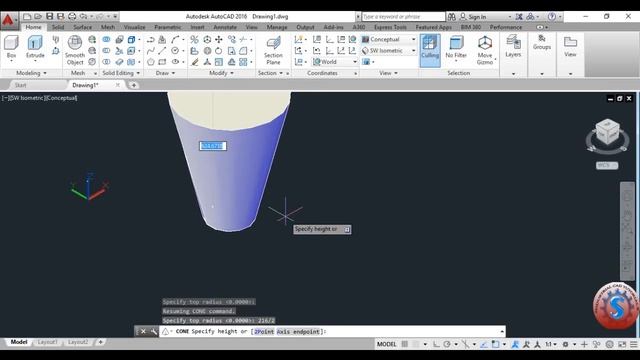Click the binoculars search icon
This screenshot has width=640, height=360.
pyautogui.click(x=451, y=17)
